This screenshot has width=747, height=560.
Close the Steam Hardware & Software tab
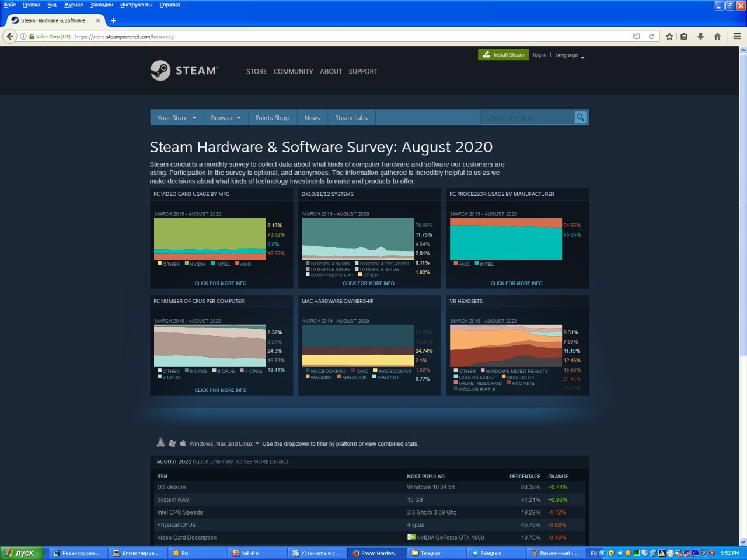(x=97, y=20)
